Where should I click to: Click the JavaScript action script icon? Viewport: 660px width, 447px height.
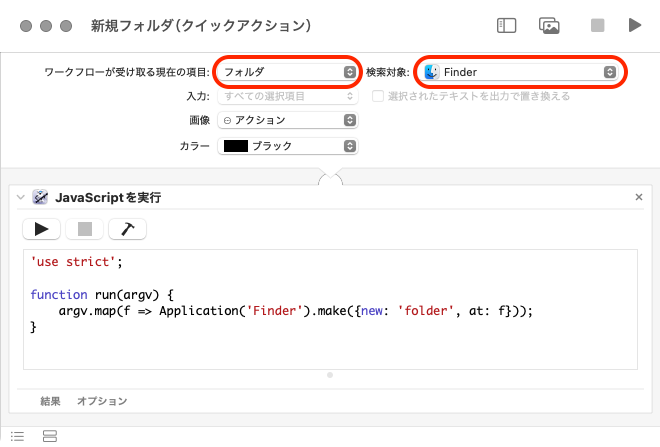41,198
